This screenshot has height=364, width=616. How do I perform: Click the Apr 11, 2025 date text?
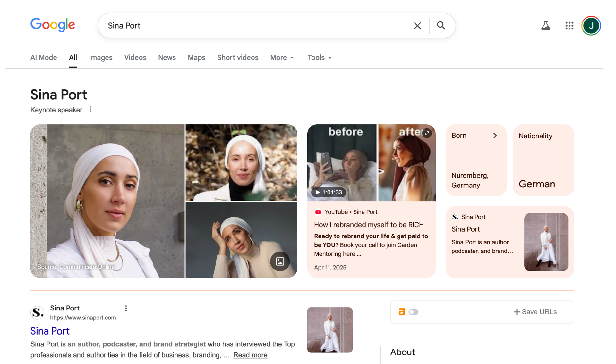pos(330,268)
